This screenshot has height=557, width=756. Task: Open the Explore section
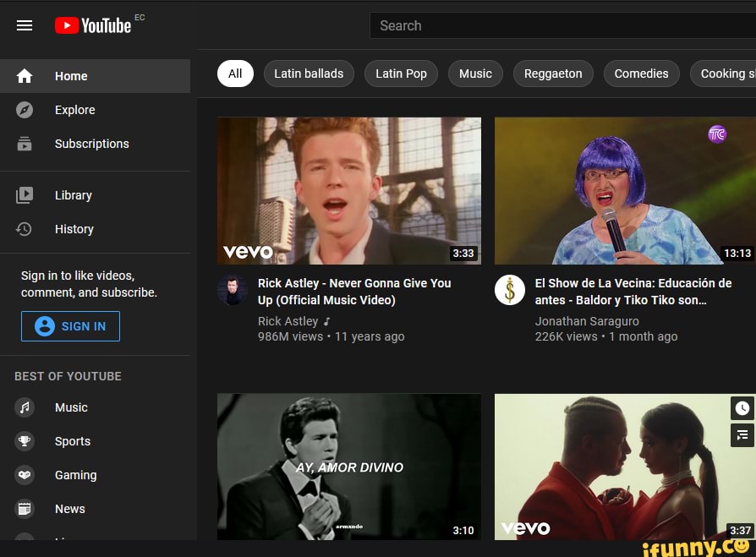coord(75,110)
